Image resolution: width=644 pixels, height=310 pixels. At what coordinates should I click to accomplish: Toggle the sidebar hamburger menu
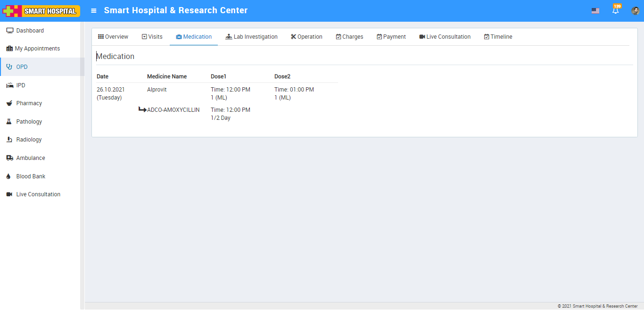pyautogui.click(x=94, y=11)
